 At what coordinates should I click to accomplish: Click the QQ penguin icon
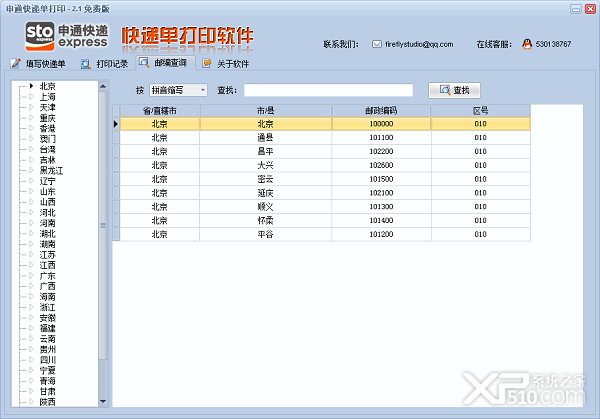[x=527, y=44]
